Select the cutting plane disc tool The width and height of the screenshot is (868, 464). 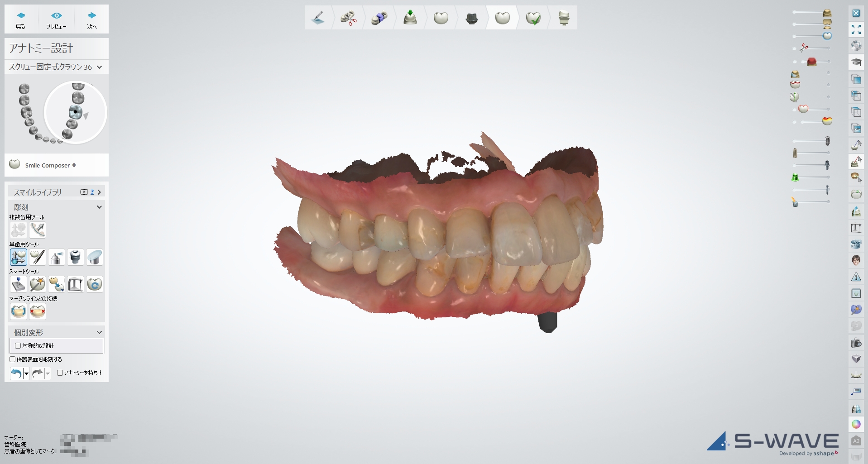click(95, 257)
